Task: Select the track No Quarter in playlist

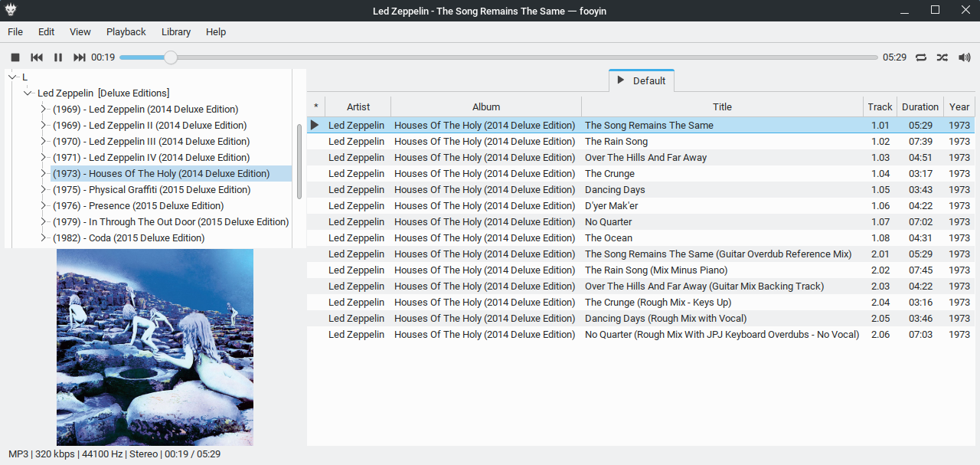Action: pos(608,222)
